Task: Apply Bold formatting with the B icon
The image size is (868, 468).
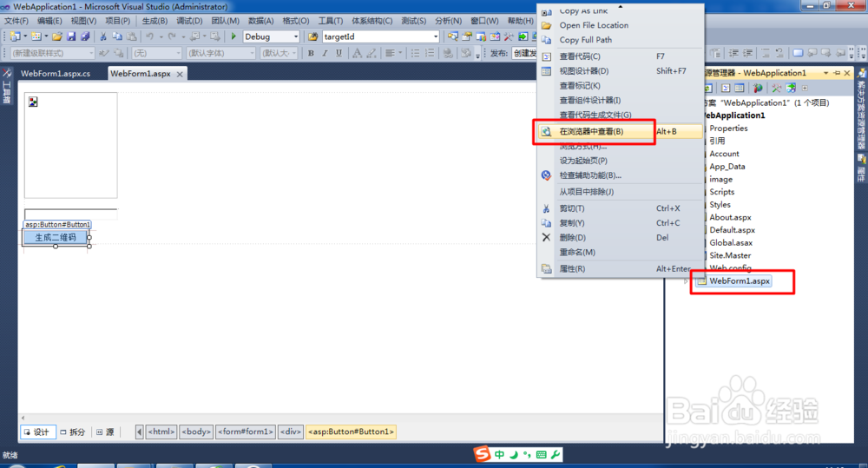Action: (x=311, y=53)
